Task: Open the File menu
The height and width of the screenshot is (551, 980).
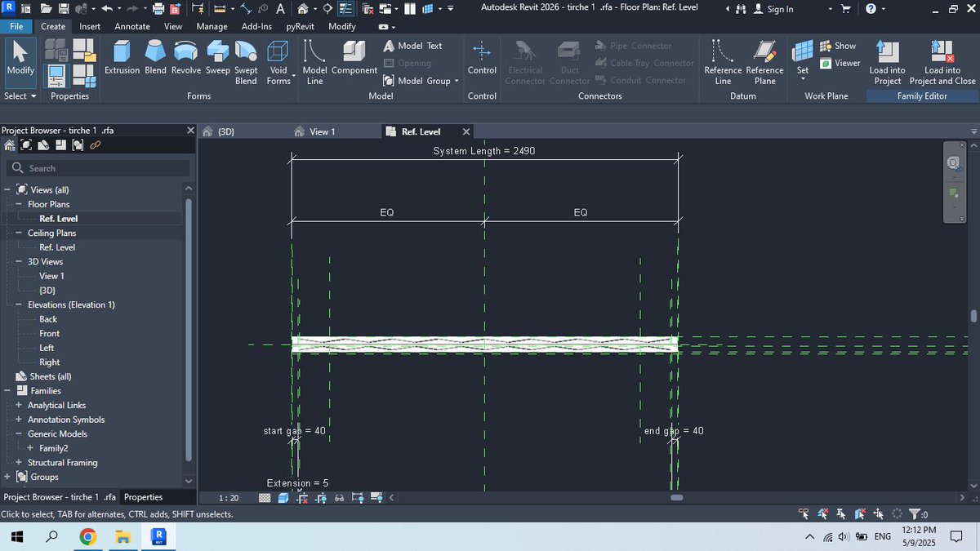Action: pos(16,26)
